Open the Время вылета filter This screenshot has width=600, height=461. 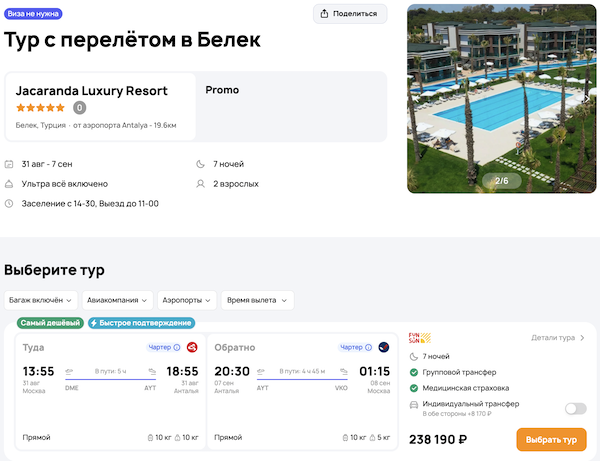tap(258, 300)
